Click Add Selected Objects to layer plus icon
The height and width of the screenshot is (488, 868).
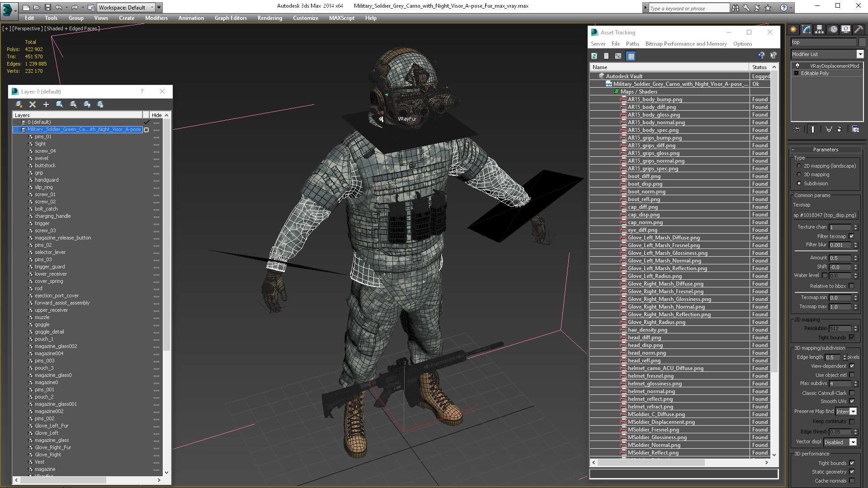[x=46, y=104]
